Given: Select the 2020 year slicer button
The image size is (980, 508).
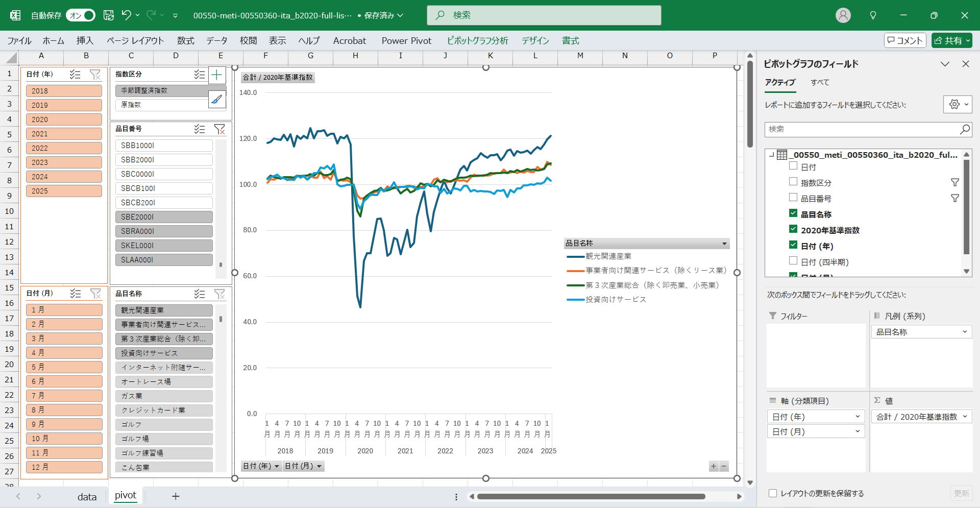Looking at the screenshot, I should [64, 119].
